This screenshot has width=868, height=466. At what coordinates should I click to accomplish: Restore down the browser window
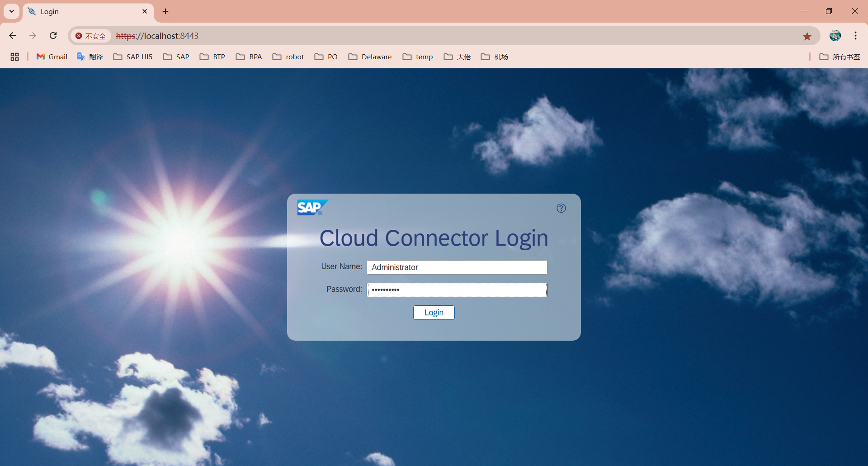829,11
